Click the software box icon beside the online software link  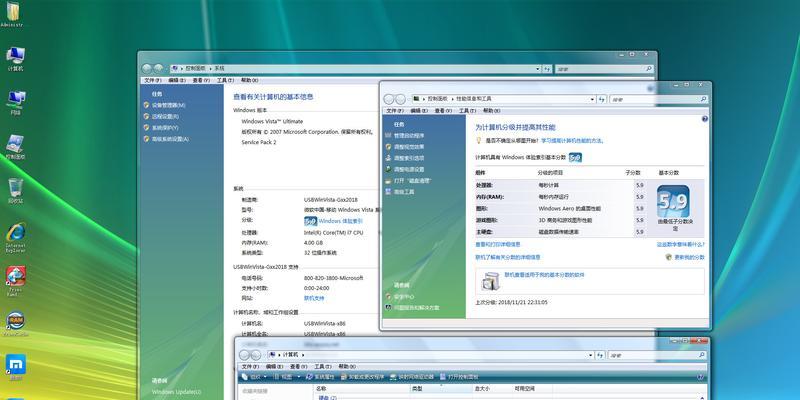490,281
